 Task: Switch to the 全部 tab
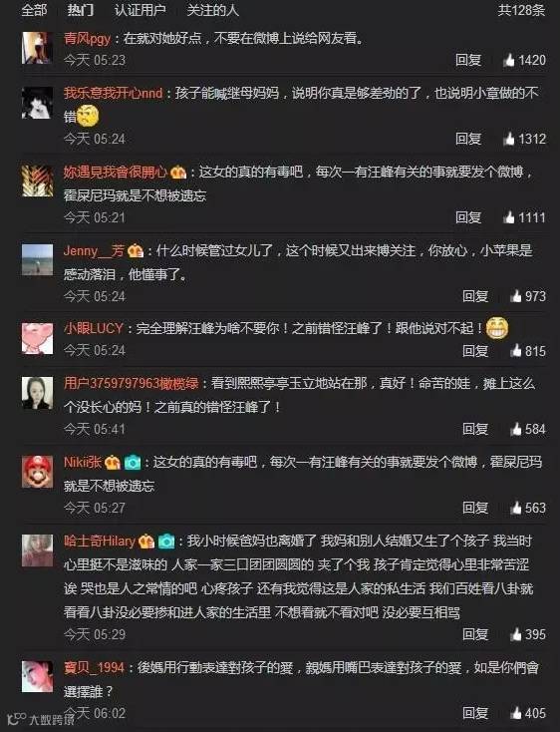35,10
